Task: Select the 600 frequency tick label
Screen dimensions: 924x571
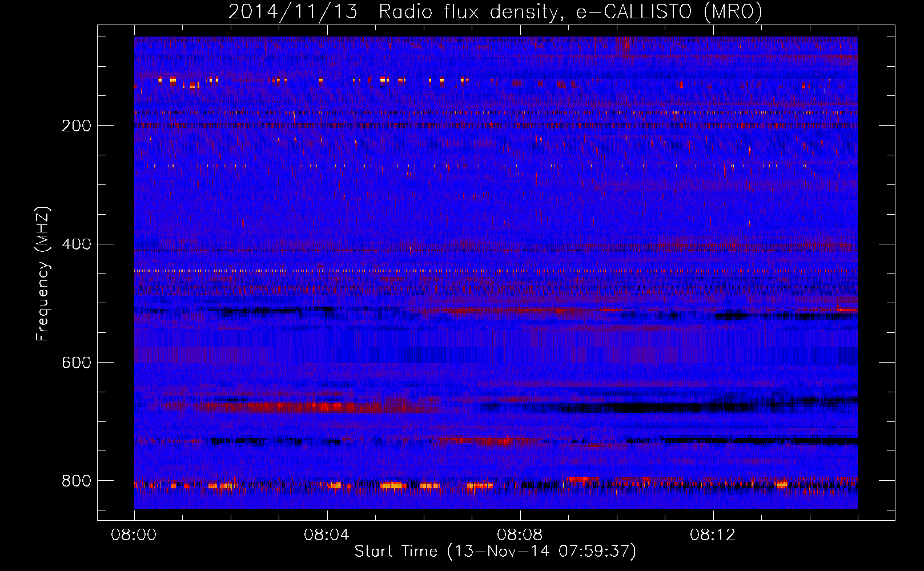Action: (77, 363)
